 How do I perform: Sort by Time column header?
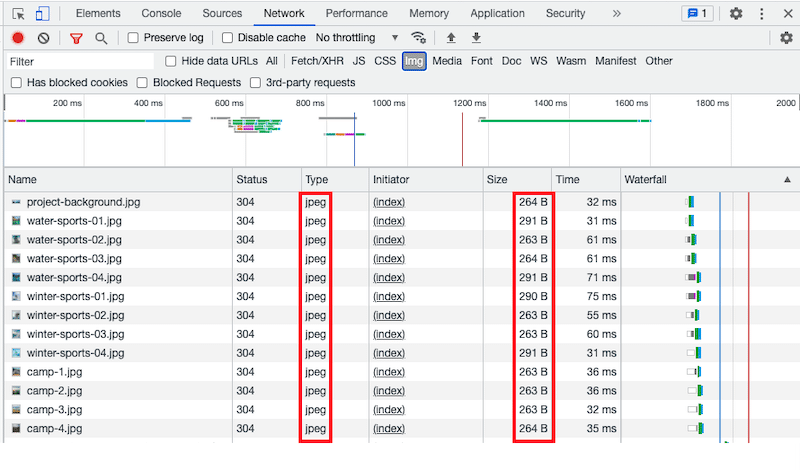point(586,180)
